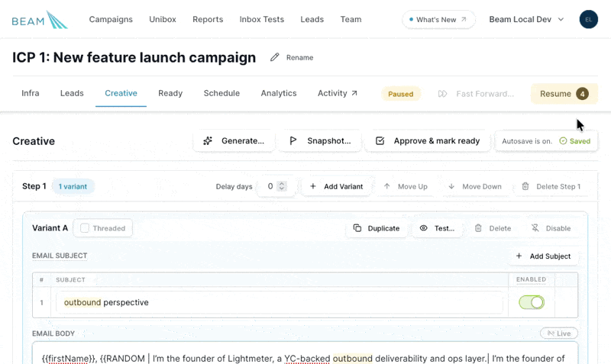Click the Delete Step 1 trash icon
This screenshot has width=611, height=364.
coord(525,186)
